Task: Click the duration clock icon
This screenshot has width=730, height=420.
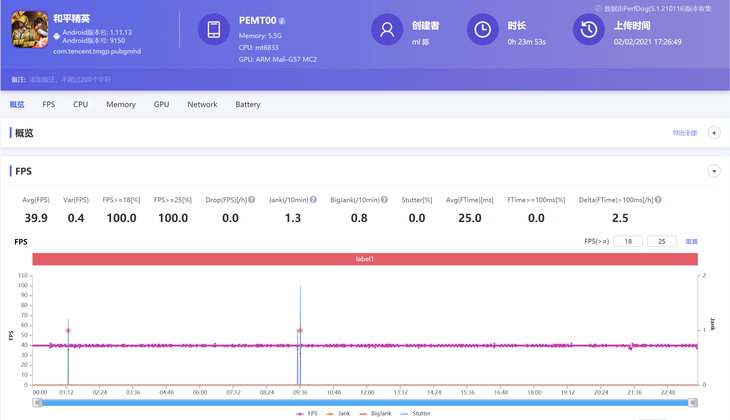Action: [482, 30]
